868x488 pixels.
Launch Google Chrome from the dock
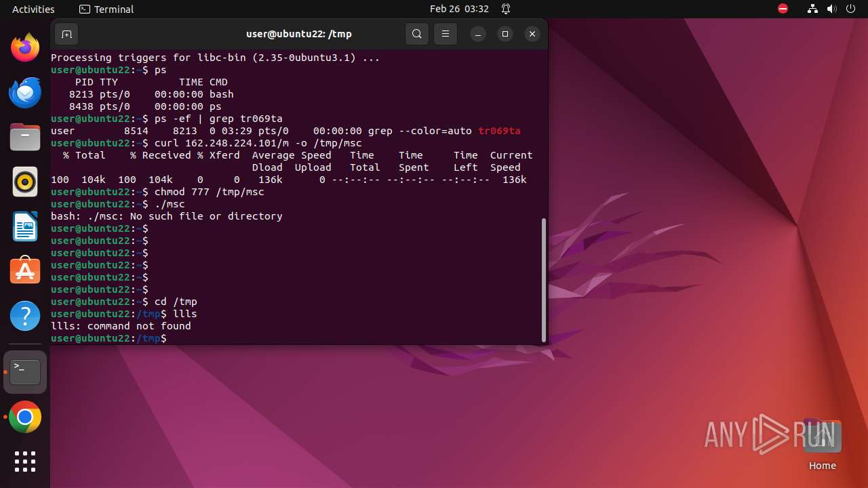click(25, 418)
